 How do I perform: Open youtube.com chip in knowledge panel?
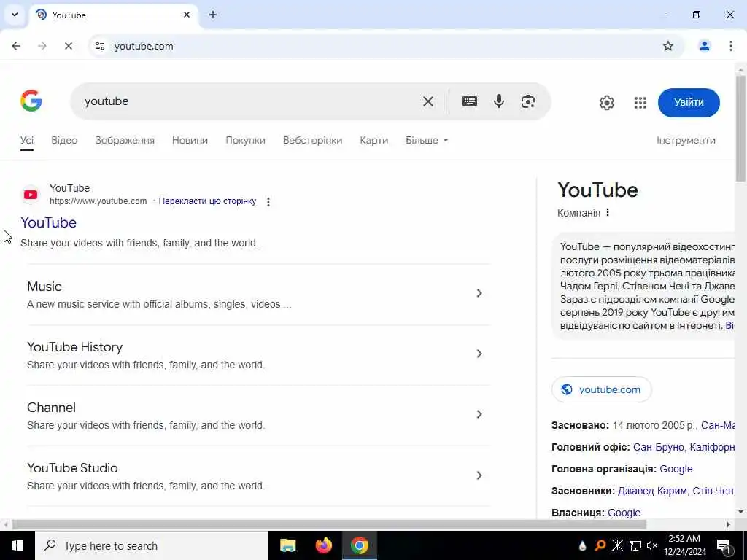[602, 389]
